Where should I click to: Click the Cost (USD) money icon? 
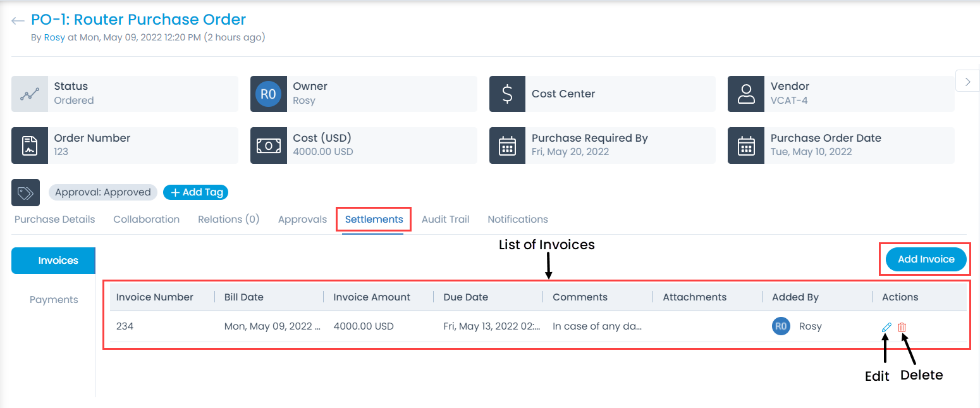[268, 145]
